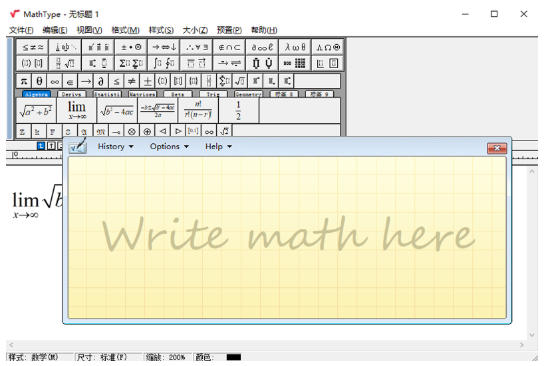Open the relational symbols palette (≤≠≈)
The height and width of the screenshot is (366, 546).
pyautogui.click(x=33, y=47)
